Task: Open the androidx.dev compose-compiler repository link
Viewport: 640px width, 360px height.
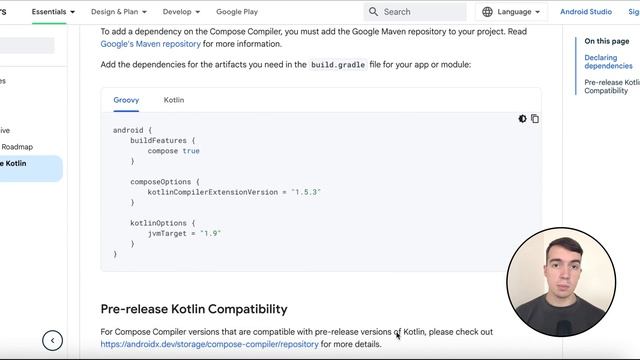Action: tap(209, 344)
